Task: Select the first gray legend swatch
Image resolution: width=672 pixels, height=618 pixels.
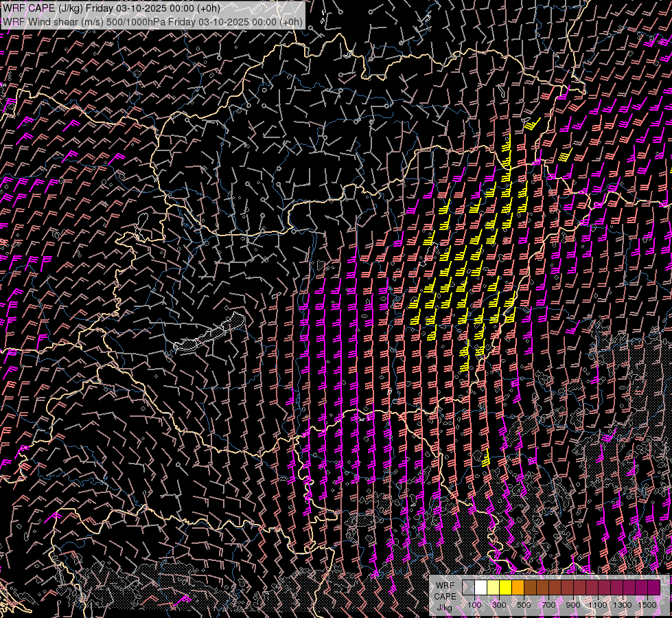Action: coord(468,587)
